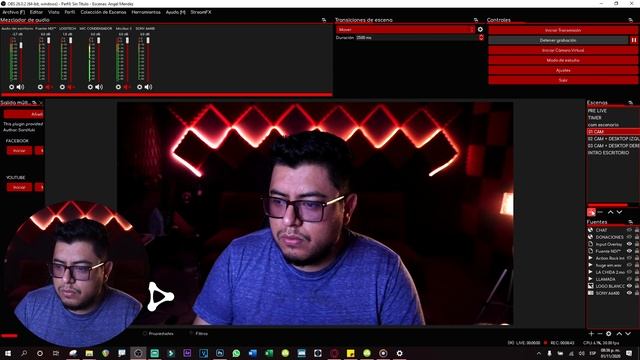Screen dimensions: 640x360
Task: Click Iniciar button under FACEBOOK
Action: tap(19, 151)
